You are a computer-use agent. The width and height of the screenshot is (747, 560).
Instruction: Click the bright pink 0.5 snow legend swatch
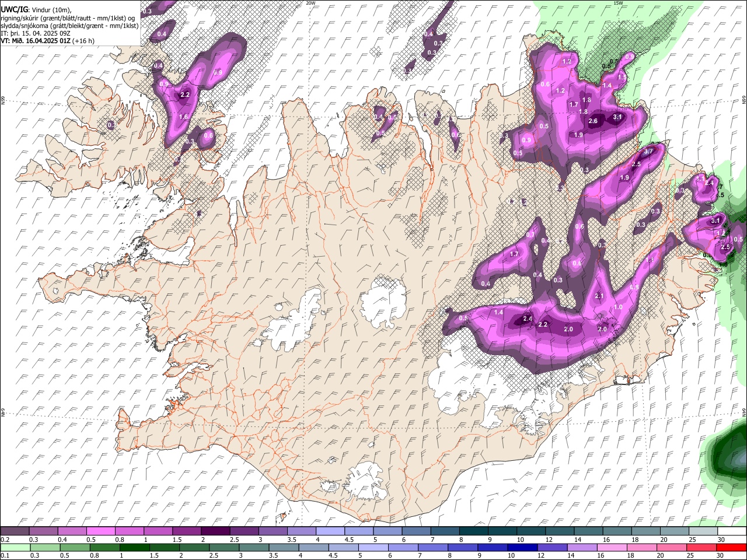100,531
